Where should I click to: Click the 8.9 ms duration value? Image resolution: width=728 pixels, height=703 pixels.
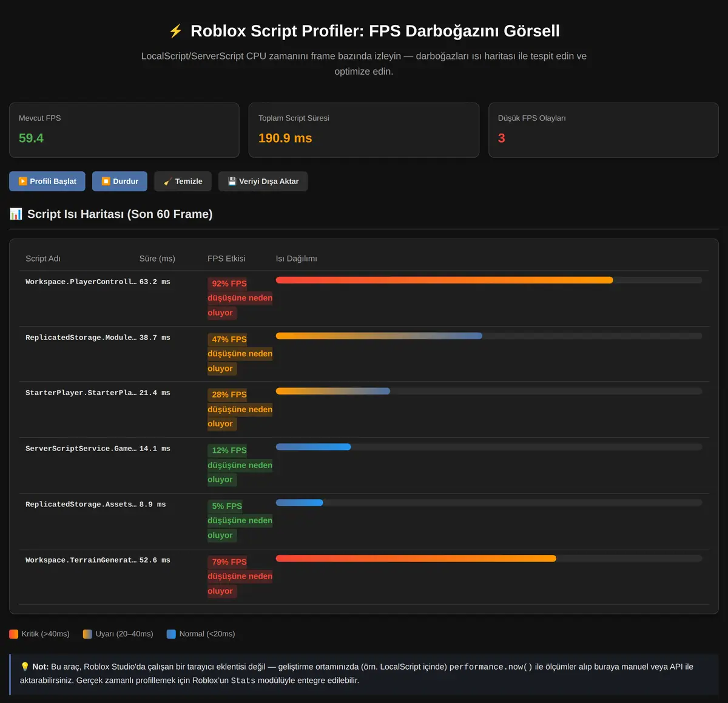pos(152,504)
